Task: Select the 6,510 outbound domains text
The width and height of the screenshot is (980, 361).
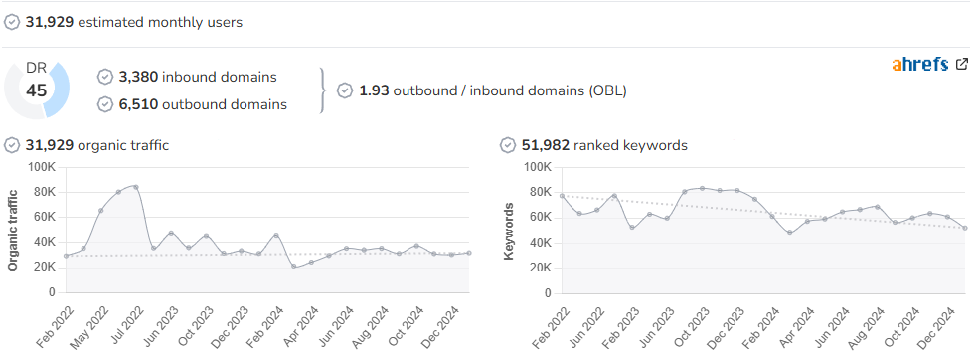Action: click(203, 104)
